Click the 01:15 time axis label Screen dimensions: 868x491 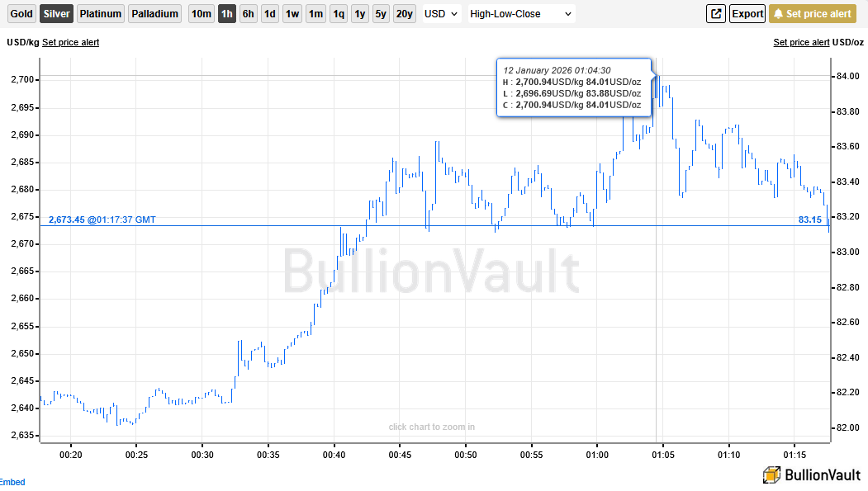(794, 455)
